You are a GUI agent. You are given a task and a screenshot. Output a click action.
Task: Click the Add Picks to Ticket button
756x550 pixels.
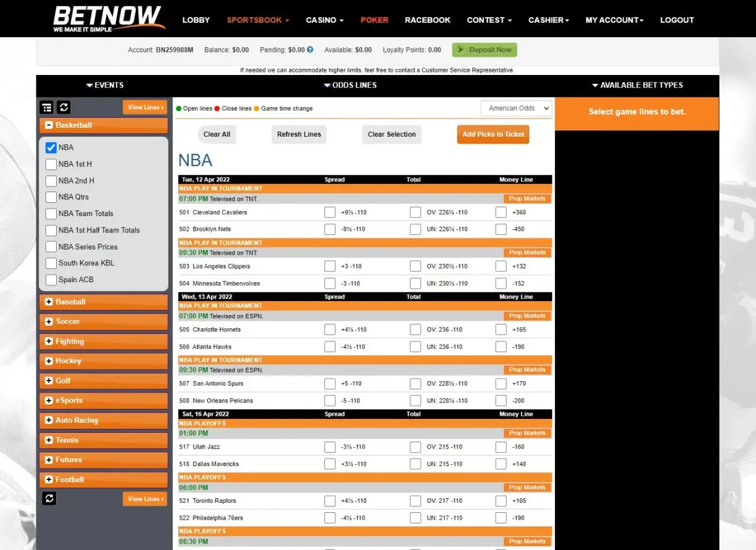pyautogui.click(x=493, y=134)
